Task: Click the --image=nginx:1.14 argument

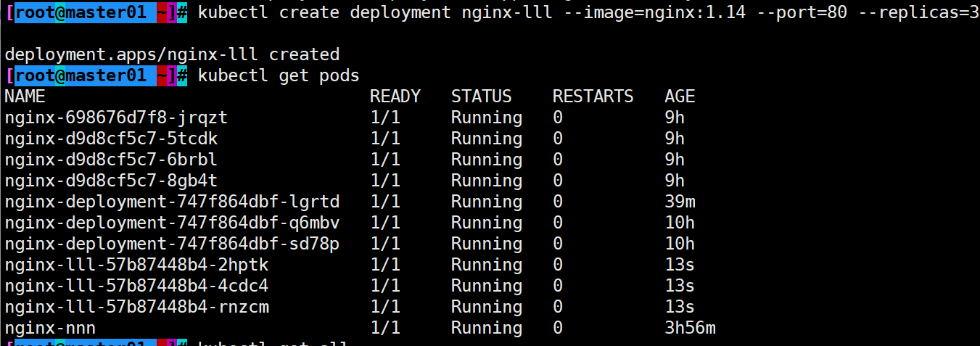Action: pos(655,12)
